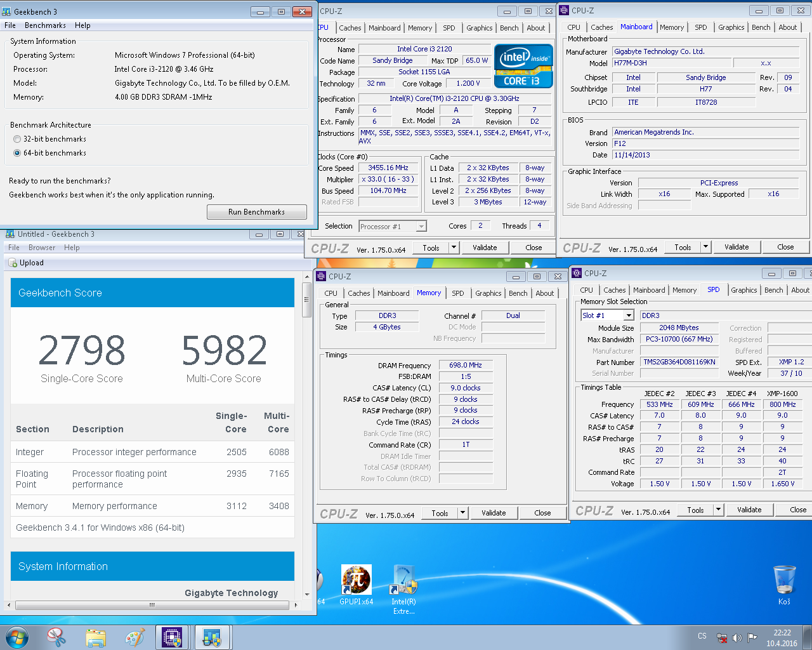
Task: Open the Action Center flag icon
Action: tap(752, 637)
